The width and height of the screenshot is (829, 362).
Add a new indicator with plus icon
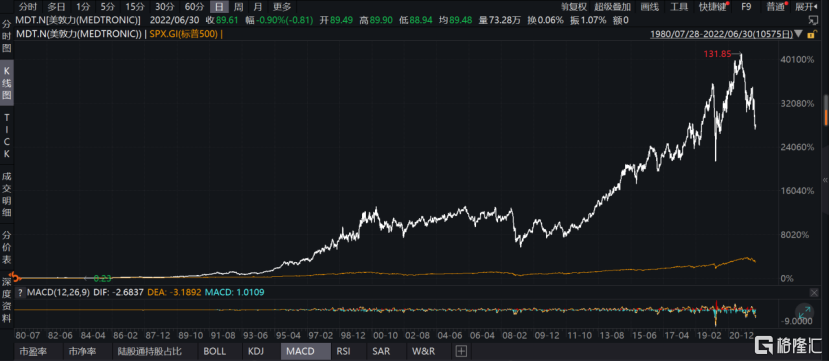[x=462, y=351]
